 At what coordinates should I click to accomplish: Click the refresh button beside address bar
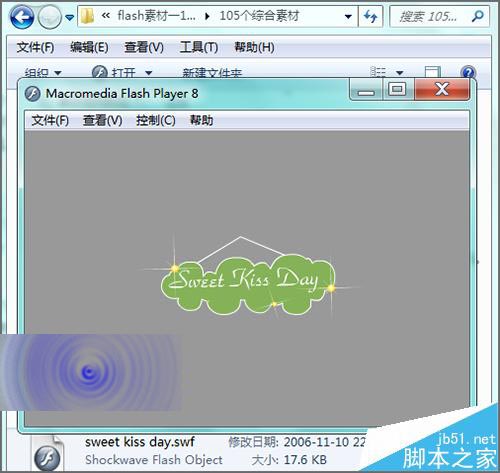pos(370,16)
